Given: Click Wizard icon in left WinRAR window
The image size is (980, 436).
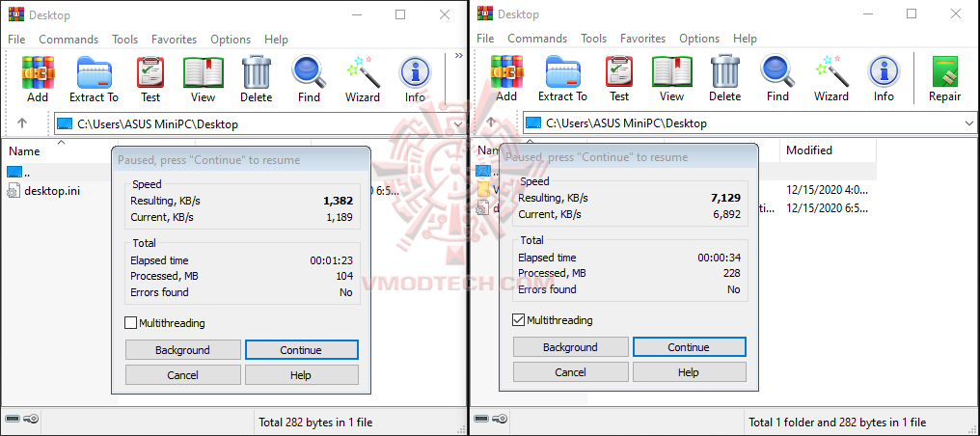Looking at the screenshot, I should (363, 72).
